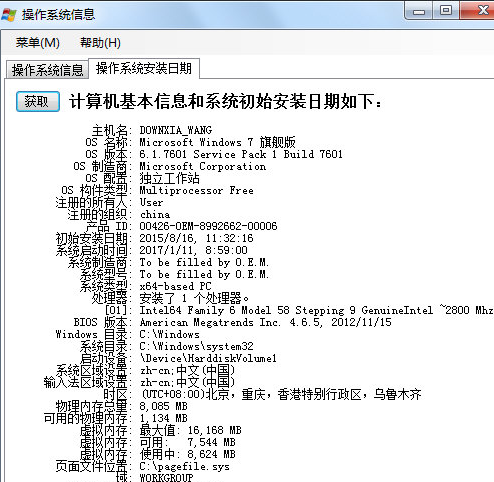
Task: Open the 帮助(H) menu
Action: pos(100,43)
